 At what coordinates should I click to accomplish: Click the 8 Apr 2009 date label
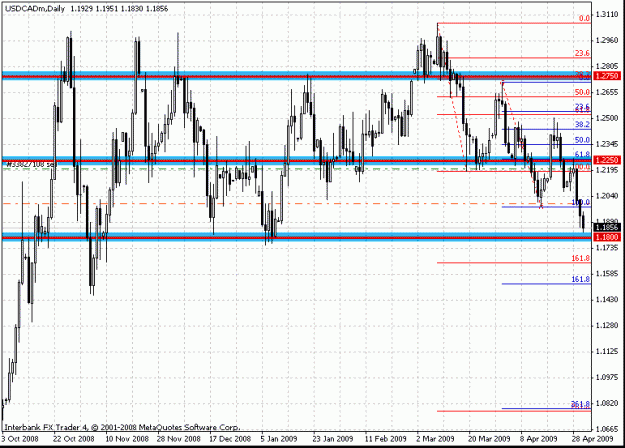[x=539, y=439]
